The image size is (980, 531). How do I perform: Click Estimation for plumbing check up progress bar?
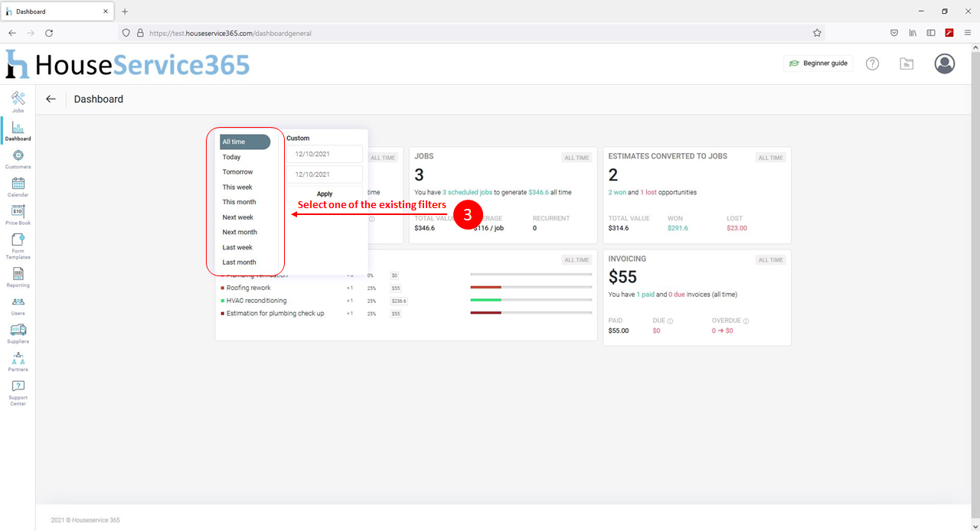point(531,313)
